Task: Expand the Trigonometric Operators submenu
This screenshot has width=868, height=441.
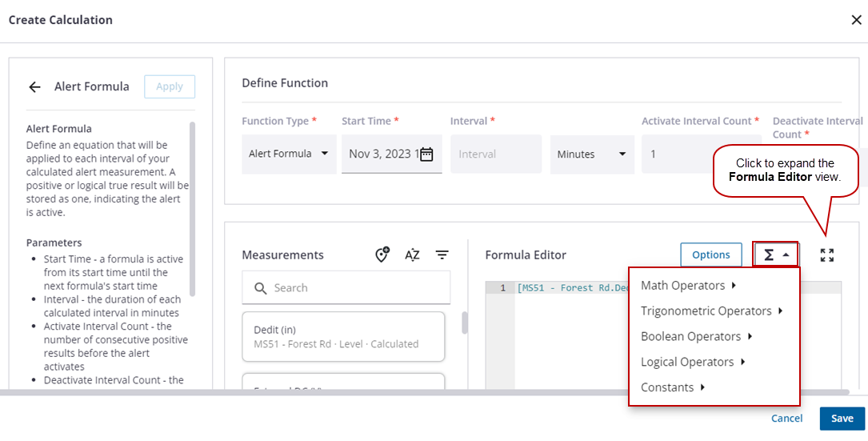Action: click(711, 311)
